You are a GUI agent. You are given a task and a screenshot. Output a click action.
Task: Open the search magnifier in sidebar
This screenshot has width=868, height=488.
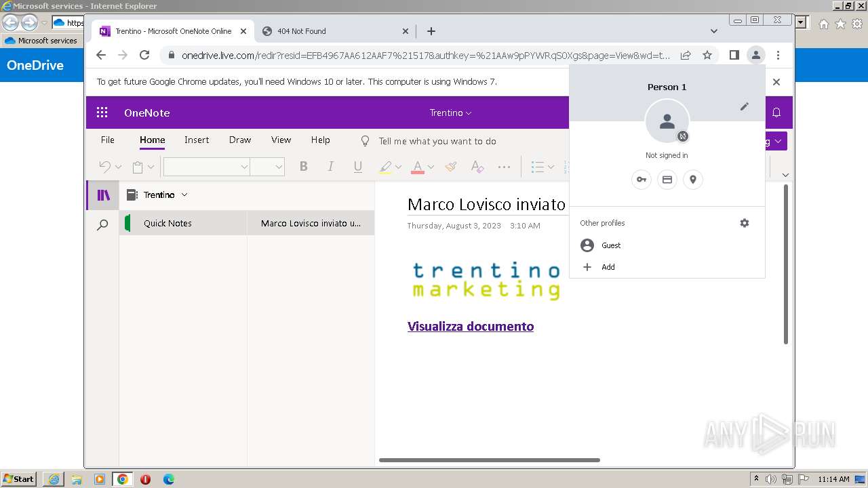point(102,225)
